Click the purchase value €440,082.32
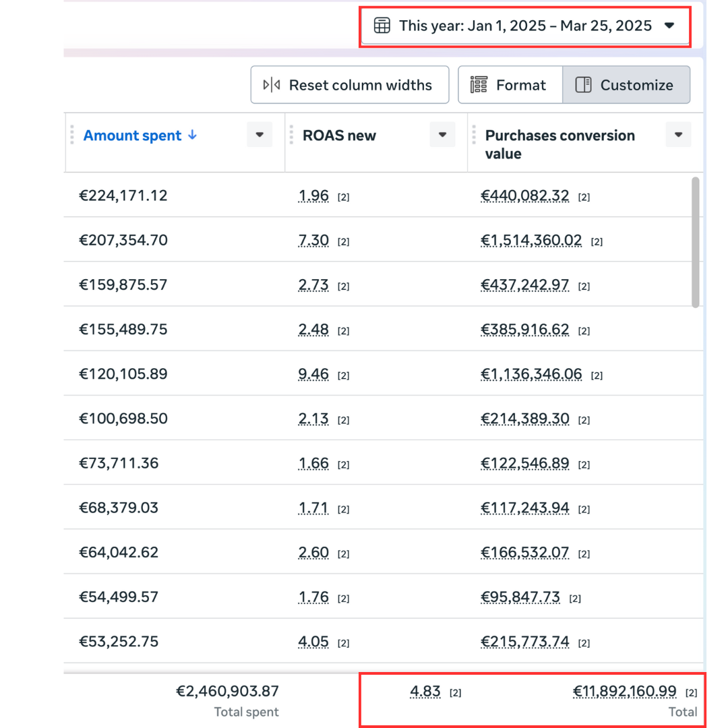The image size is (728, 728). [524, 196]
